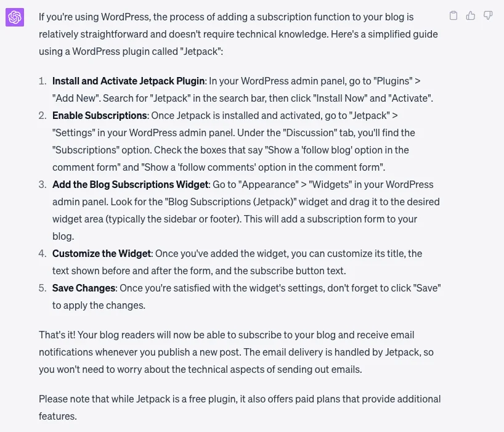Click list number 3 in the guide

pyautogui.click(x=43, y=184)
